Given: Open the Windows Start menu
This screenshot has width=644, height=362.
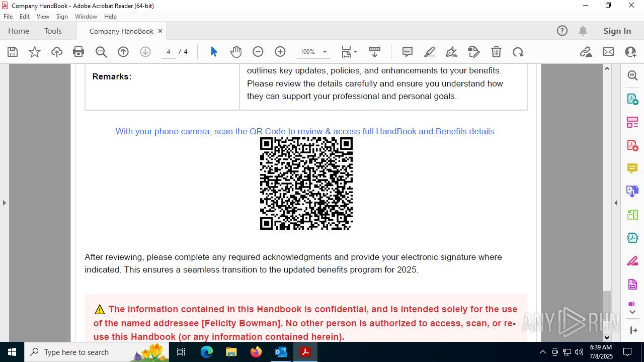Looking at the screenshot, I should coord(12,352).
